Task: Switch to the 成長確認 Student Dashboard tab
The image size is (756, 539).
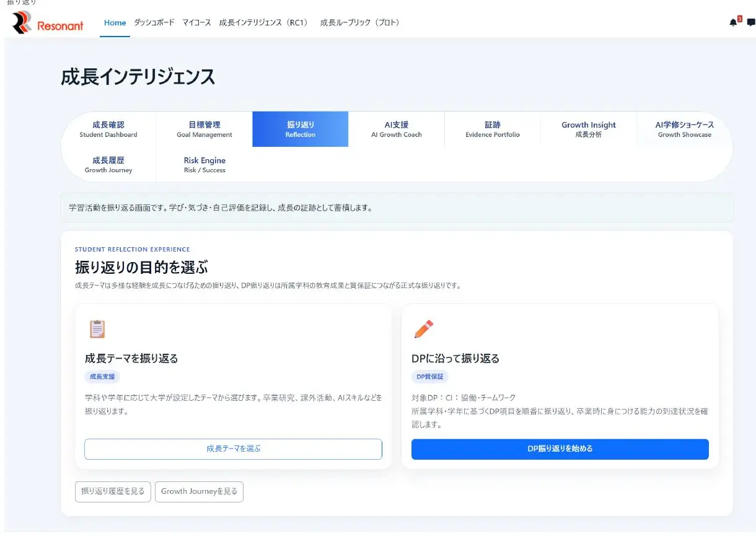Action: [108, 129]
